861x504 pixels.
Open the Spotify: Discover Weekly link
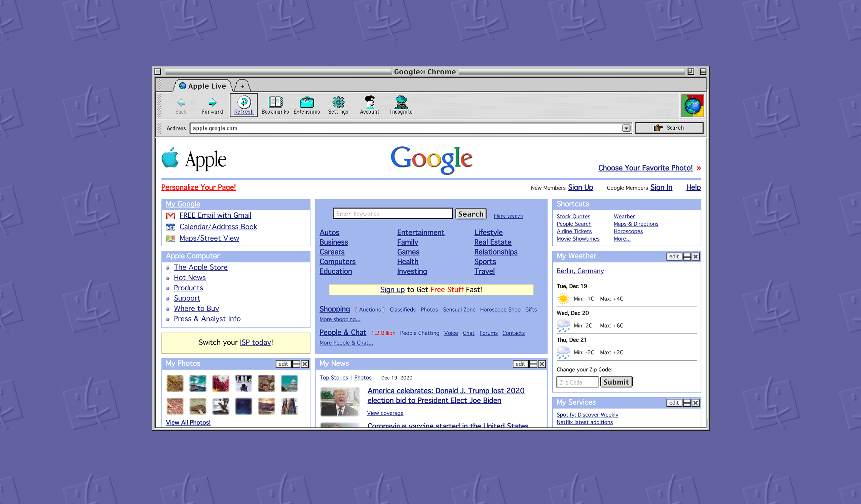tap(587, 415)
